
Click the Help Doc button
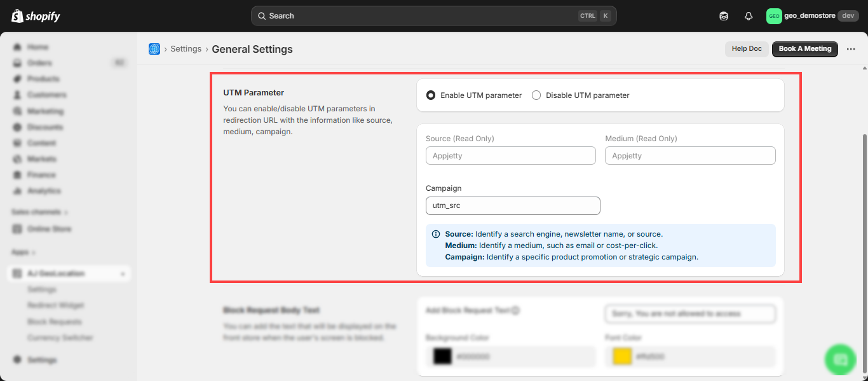pos(747,49)
